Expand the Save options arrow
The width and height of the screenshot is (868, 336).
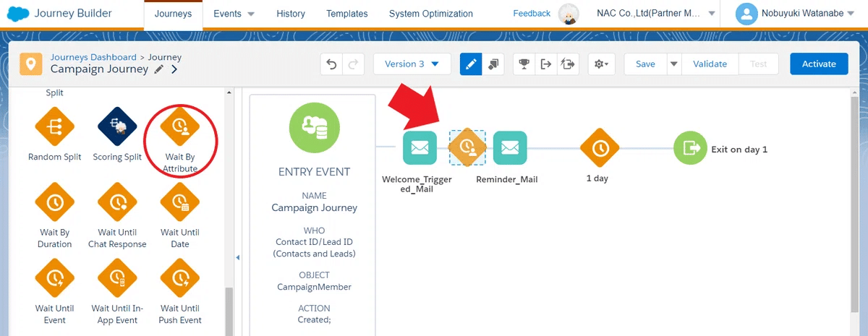pos(674,64)
